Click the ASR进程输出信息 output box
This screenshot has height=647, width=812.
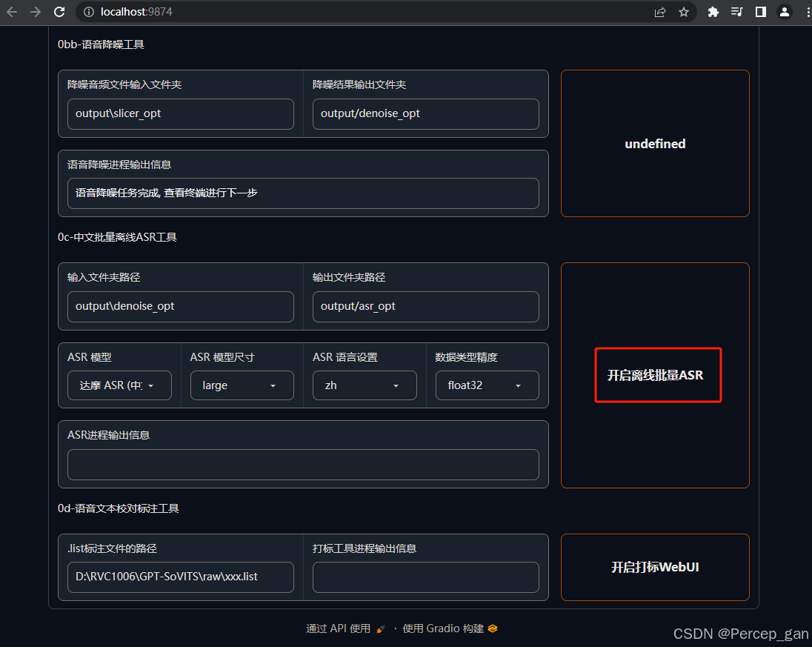(x=303, y=465)
